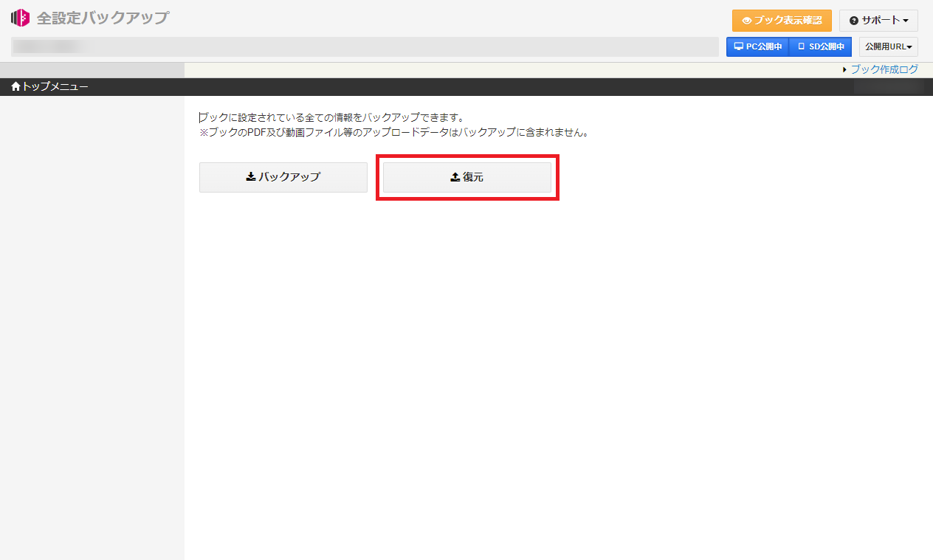Click the バックアップ backup button

(x=283, y=176)
